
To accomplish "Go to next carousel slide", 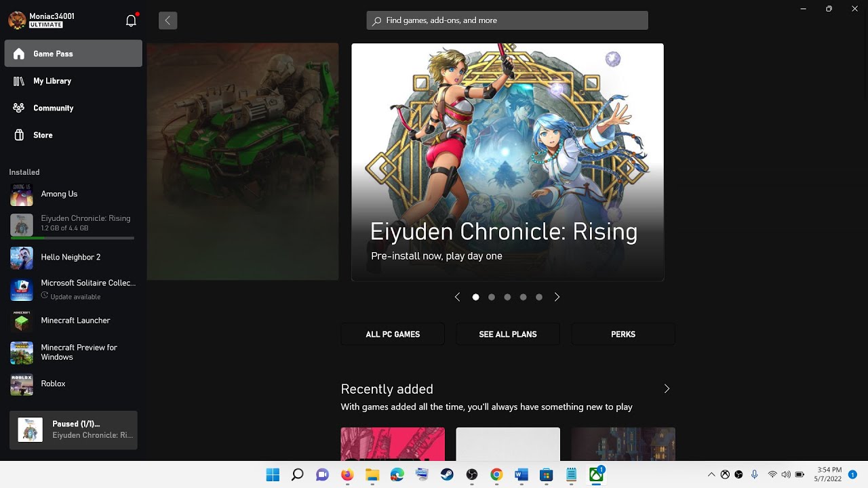I will pos(557,297).
